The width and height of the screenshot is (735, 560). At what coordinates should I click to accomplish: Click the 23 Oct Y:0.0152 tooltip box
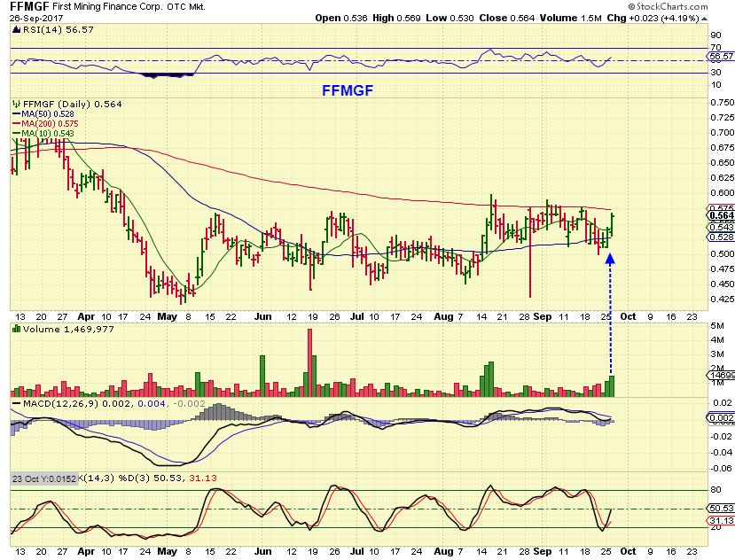pos(44,479)
